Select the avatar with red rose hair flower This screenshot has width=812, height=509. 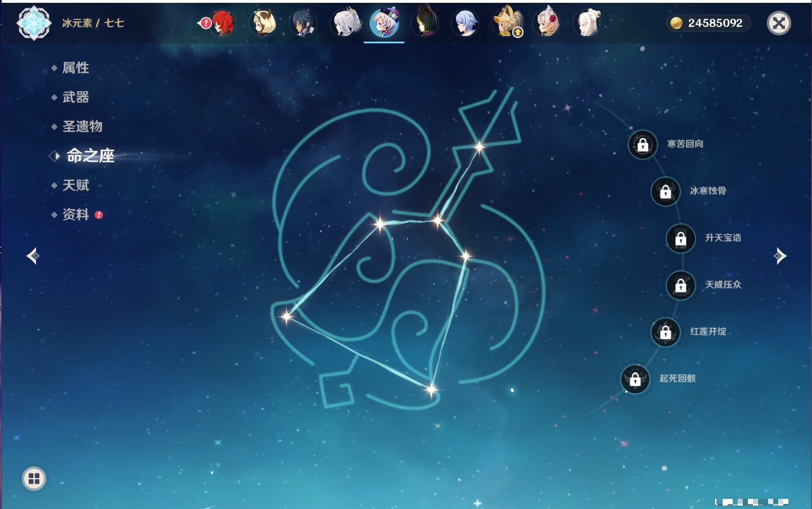click(547, 23)
